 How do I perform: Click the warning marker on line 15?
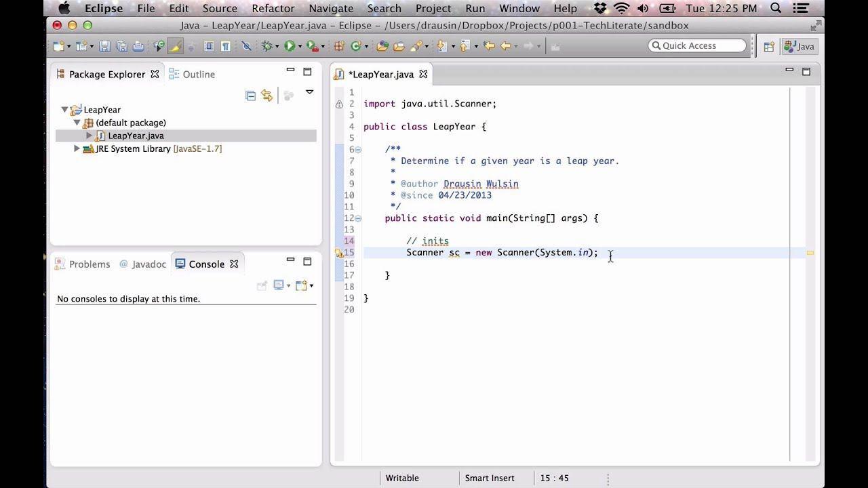[x=338, y=253]
